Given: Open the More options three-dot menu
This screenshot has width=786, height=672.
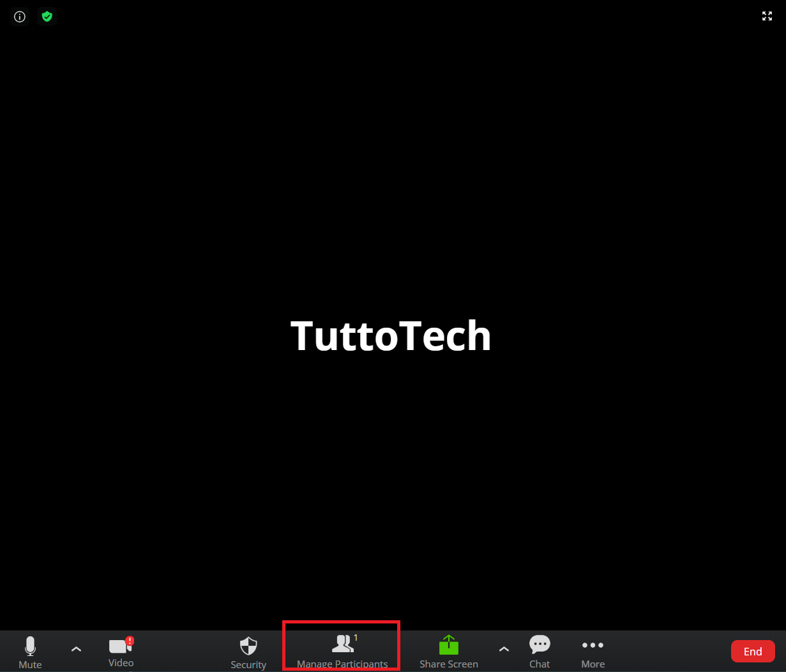Looking at the screenshot, I should pyautogui.click(x=593, y=645).
